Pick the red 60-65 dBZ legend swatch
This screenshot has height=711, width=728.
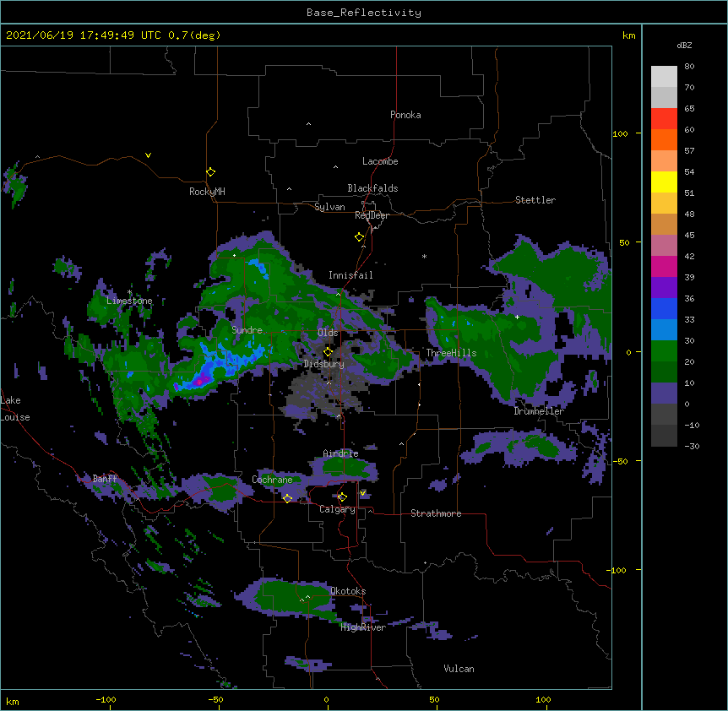pyautogui.click(x=664, y=119)
